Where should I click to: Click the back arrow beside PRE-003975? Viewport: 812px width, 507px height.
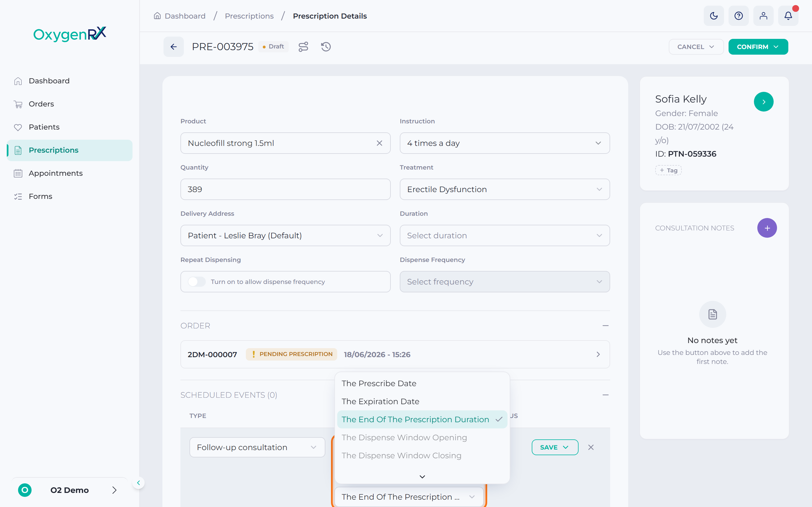click(x=173, y=46)
